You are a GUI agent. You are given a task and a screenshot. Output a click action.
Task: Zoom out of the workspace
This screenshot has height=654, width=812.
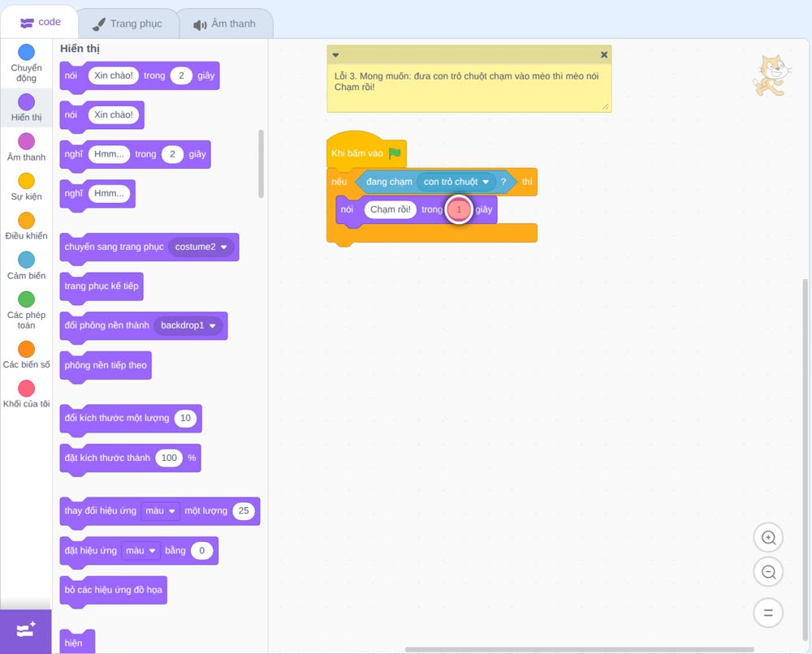[x=768, y=572]
